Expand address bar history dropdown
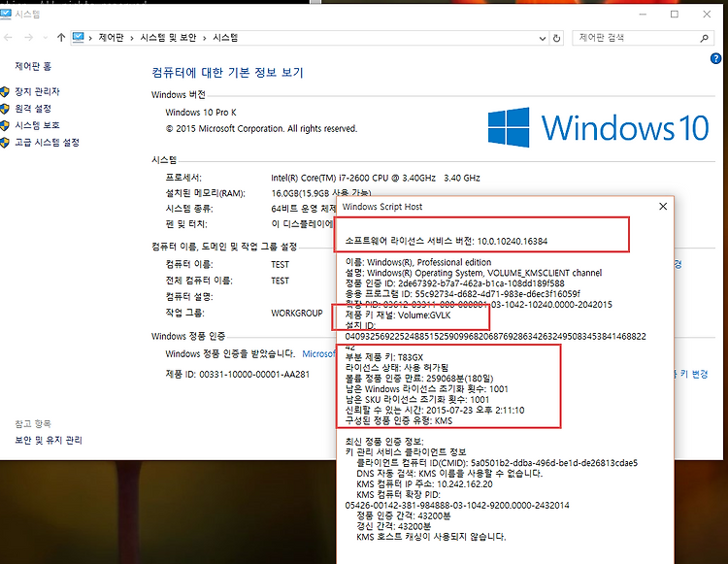The width and height of the screenshot is (728, 564). coord(543,38)
